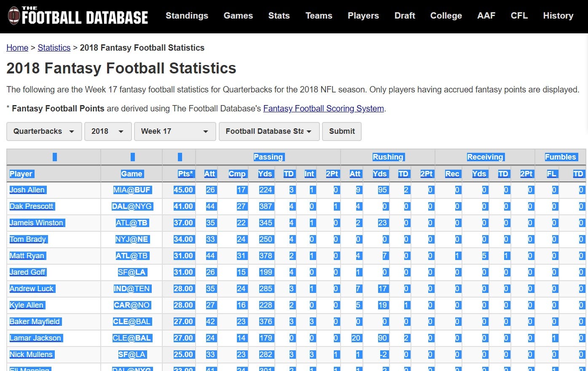Open the Stats menu
The image size is (588, 371).
279,16
